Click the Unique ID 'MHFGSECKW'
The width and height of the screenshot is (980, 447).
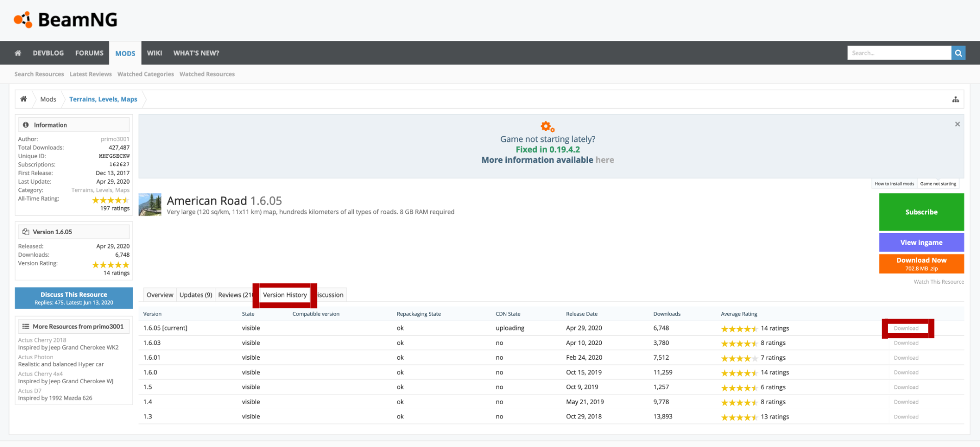point(114,156)
